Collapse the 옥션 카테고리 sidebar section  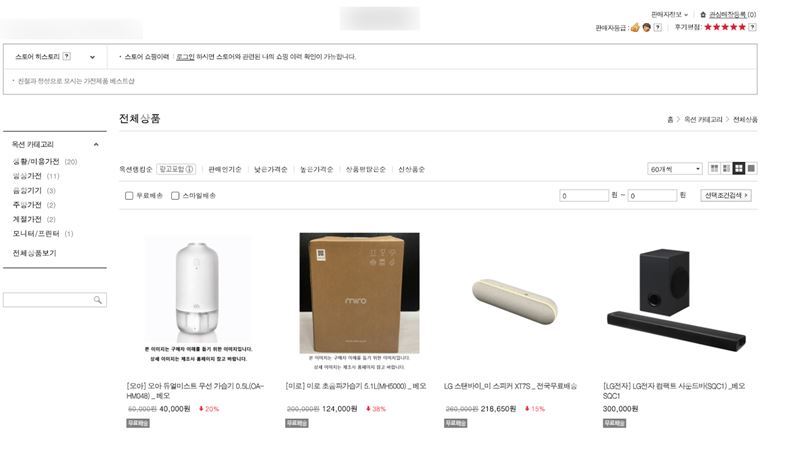click(96, 145)
